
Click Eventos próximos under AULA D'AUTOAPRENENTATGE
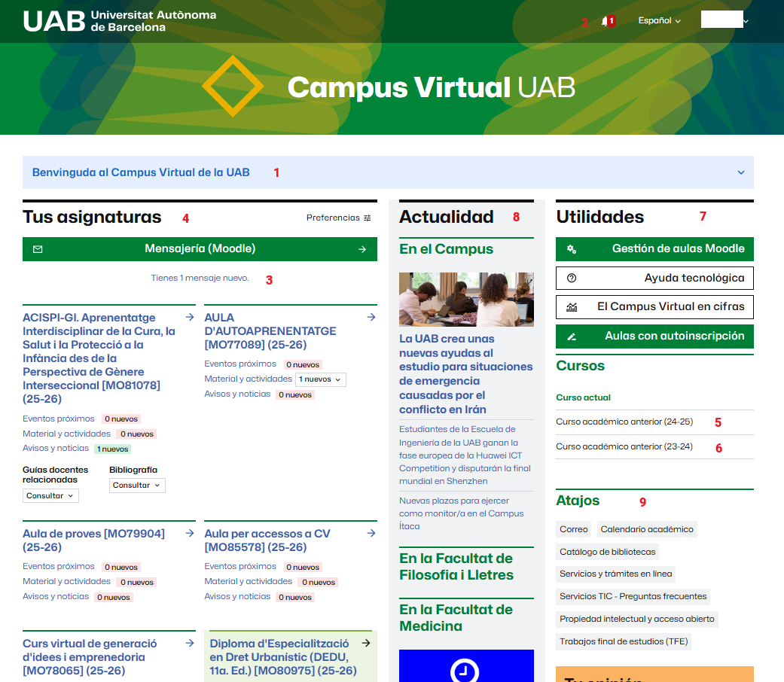coord(240,364)
